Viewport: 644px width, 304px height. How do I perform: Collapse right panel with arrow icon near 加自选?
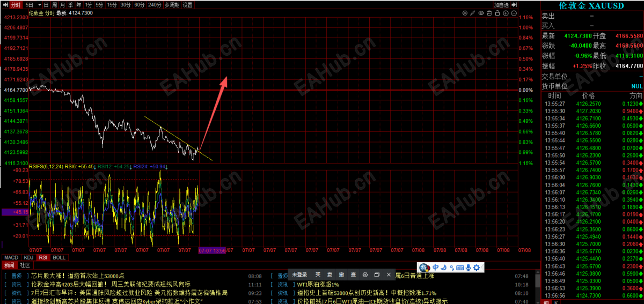514,5
